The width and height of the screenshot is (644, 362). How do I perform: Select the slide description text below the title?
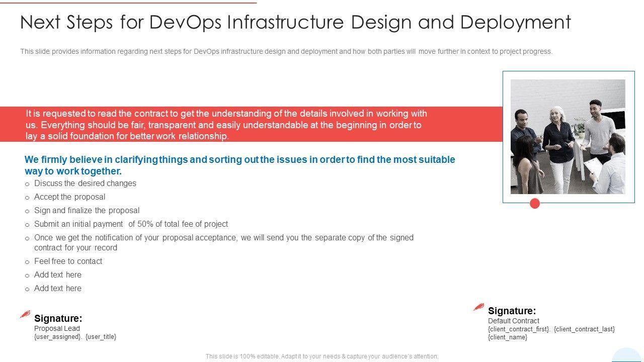tap(286, 51)
